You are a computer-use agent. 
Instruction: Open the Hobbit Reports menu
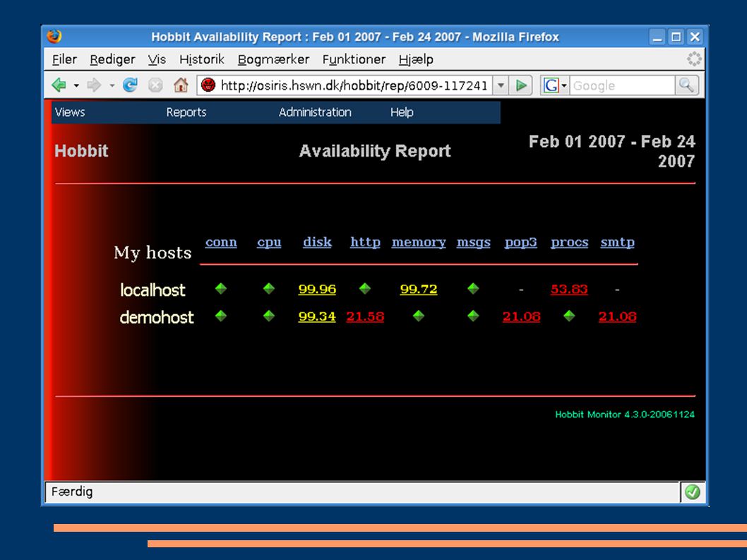[x=186, y=112]
